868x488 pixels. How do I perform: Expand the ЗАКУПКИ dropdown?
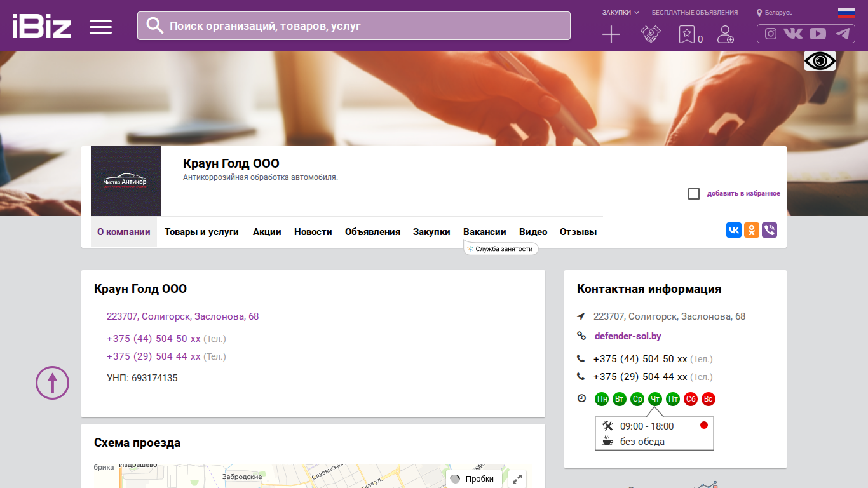tap(621, 13)
